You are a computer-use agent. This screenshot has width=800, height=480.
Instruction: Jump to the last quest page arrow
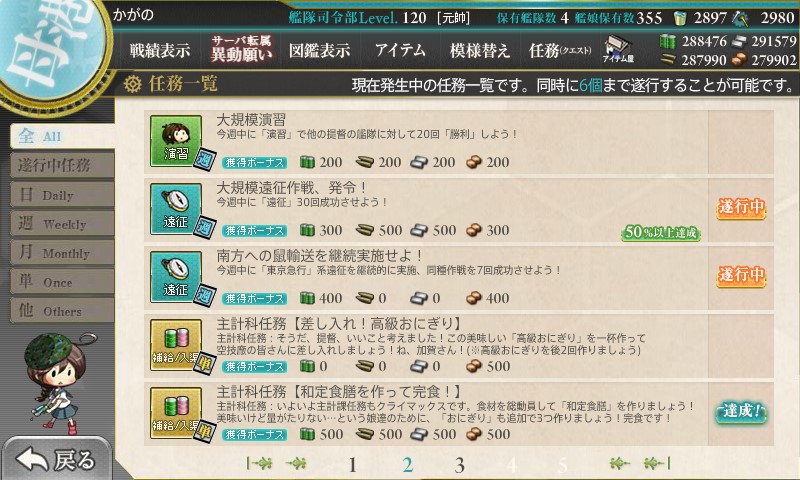click(x=657, y=463)
